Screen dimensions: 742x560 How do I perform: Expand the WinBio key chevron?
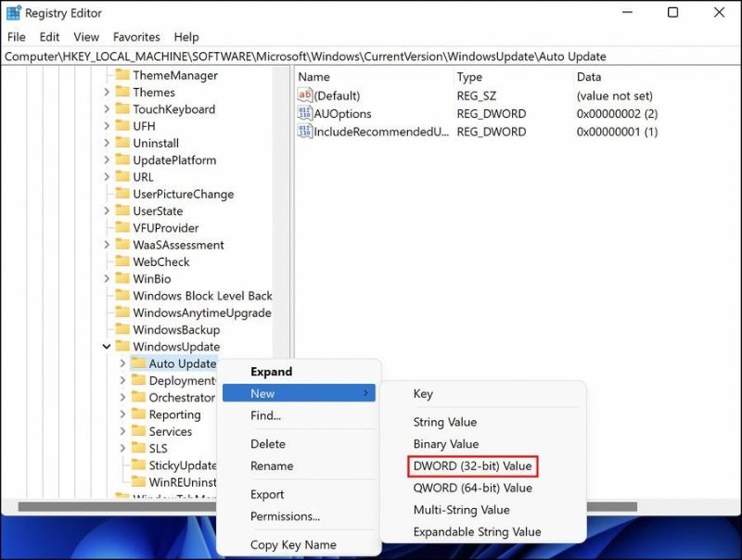tap(107, 279)
